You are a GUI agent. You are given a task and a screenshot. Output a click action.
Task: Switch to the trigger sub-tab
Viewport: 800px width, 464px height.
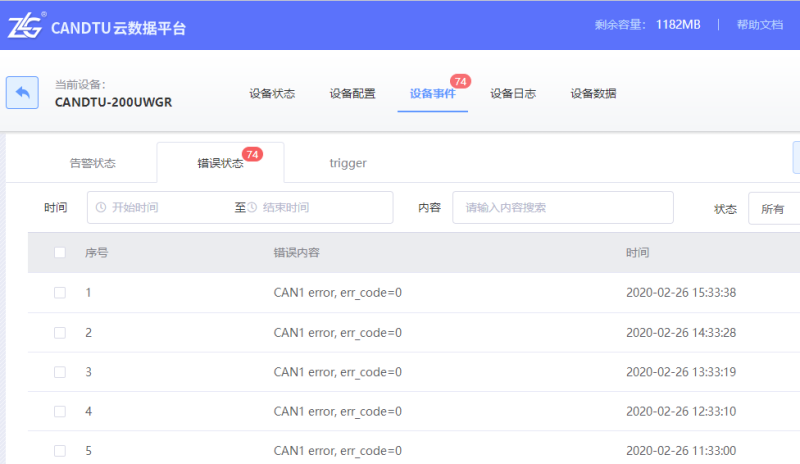tap(348, 163)
